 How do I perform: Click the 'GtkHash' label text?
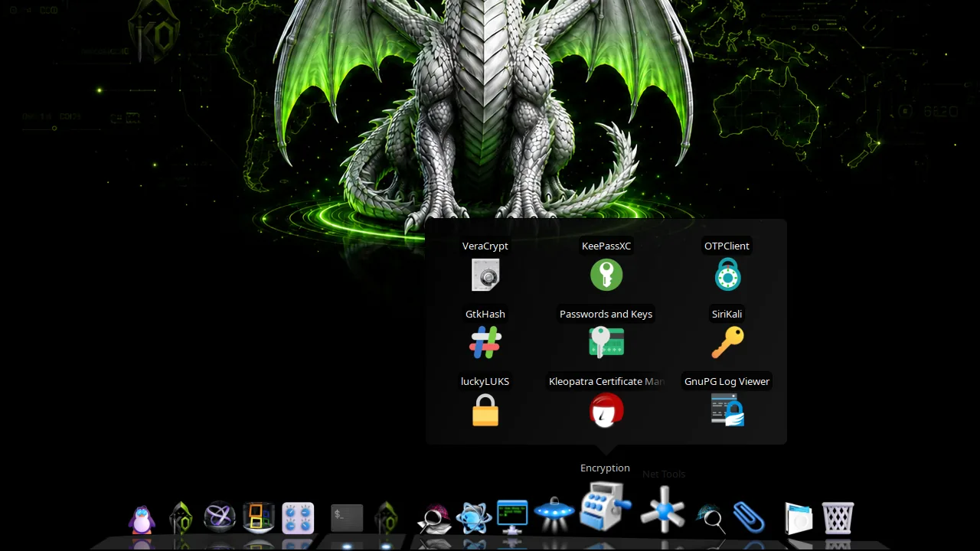(x=485, y=314)
